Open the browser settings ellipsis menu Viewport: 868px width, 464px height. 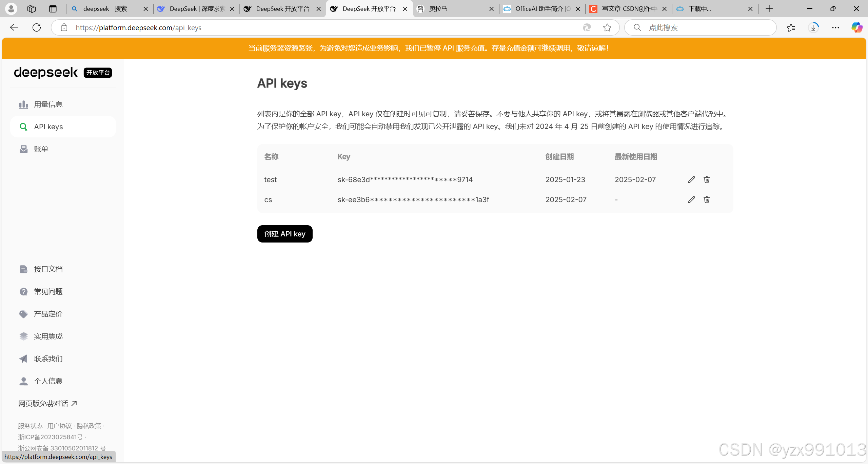click(835, 27)
